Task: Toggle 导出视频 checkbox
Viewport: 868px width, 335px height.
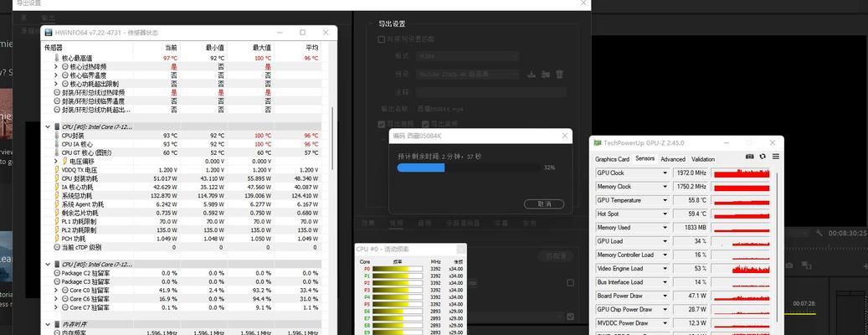Action: pos(381,124)
